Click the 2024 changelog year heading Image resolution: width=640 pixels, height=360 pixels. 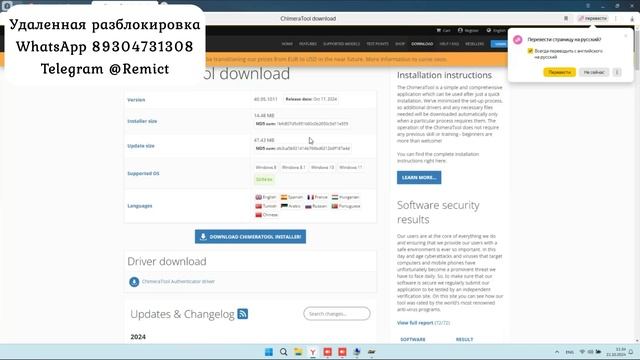[138, 337]
